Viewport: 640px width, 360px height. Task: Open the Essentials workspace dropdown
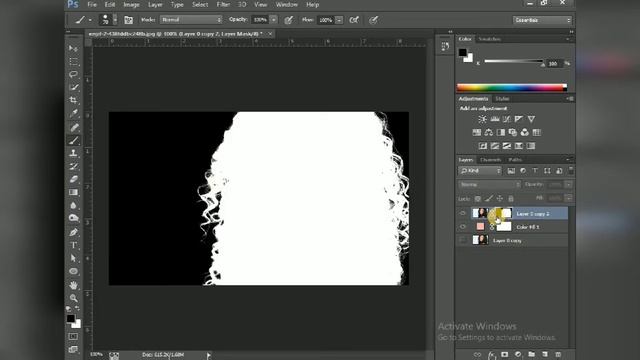(542, 20)
